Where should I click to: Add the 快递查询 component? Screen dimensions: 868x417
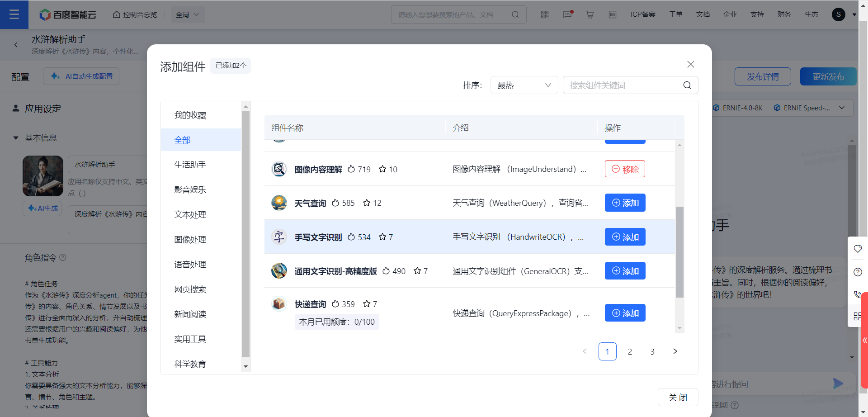(625, 313)
